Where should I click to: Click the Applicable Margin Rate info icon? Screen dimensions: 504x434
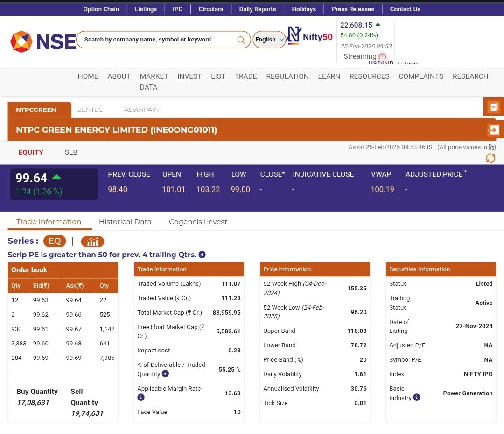click(x=141, y=397)
